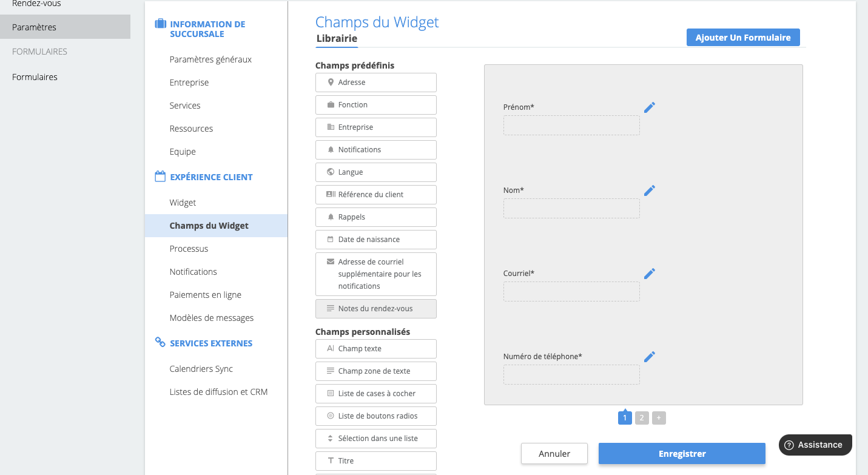Add the Langue predefined field
The width and height of the screenshot is (868, 475).
point(375,172)
